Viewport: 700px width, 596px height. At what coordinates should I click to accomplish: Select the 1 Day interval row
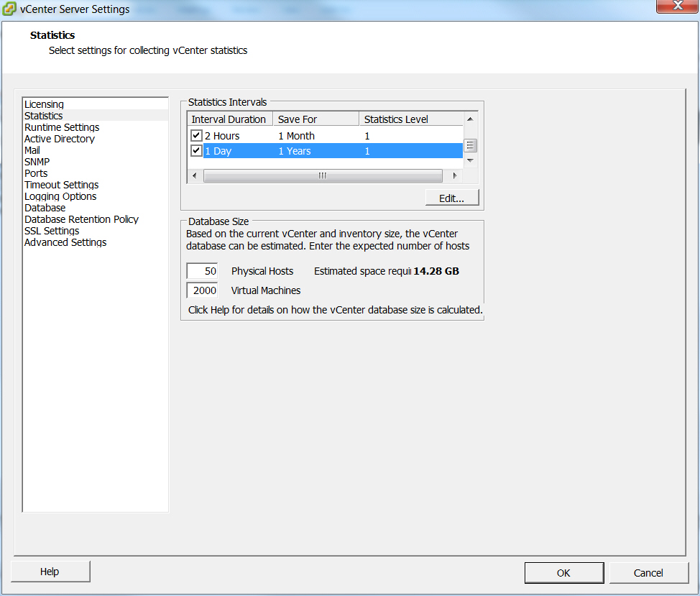tap(325, 151)
